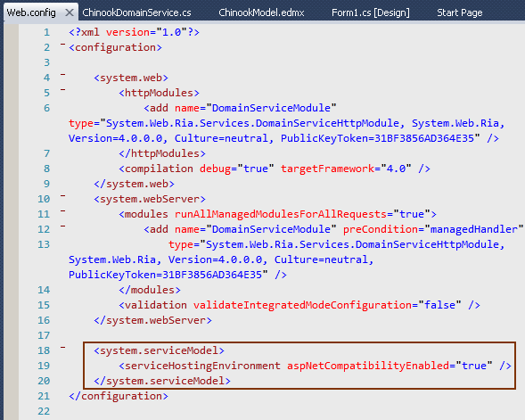Collapse the httpModules element on line 5
The image size is (525, 420).
pyautogui.click(x=62, y=90)
